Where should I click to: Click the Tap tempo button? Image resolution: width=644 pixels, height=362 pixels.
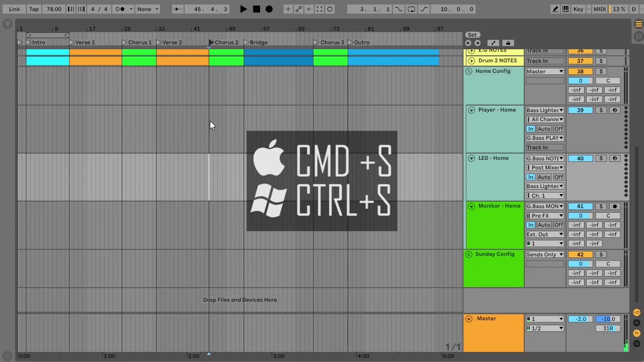(x=34, y=9)
